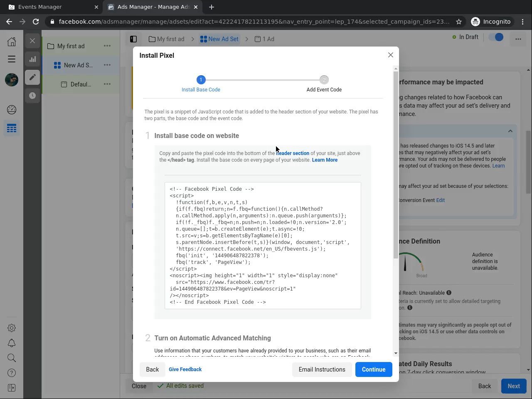Screen dimensions: 532x399
Task: Open New Ad Set breadcrumb
Action: [x=219, y=39]
